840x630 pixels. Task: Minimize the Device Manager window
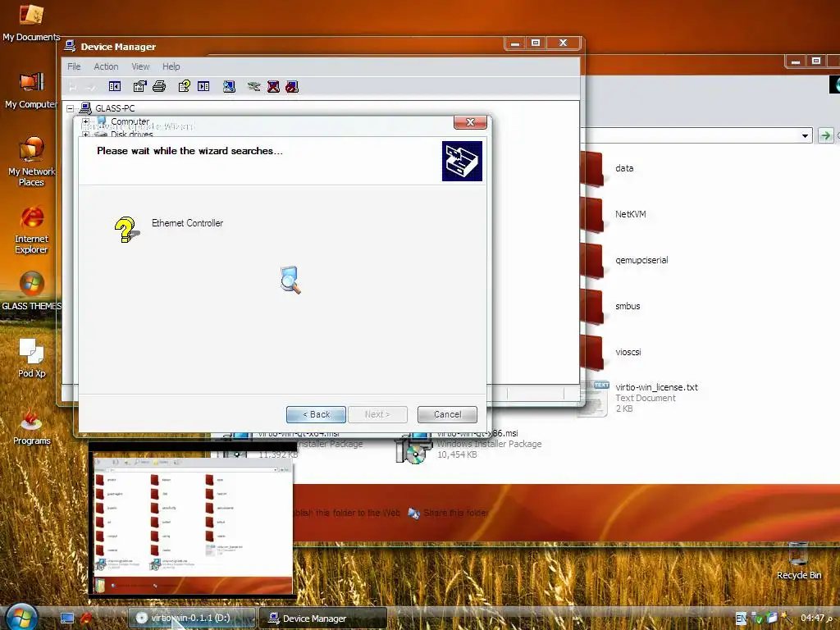(x=515, y=43)
